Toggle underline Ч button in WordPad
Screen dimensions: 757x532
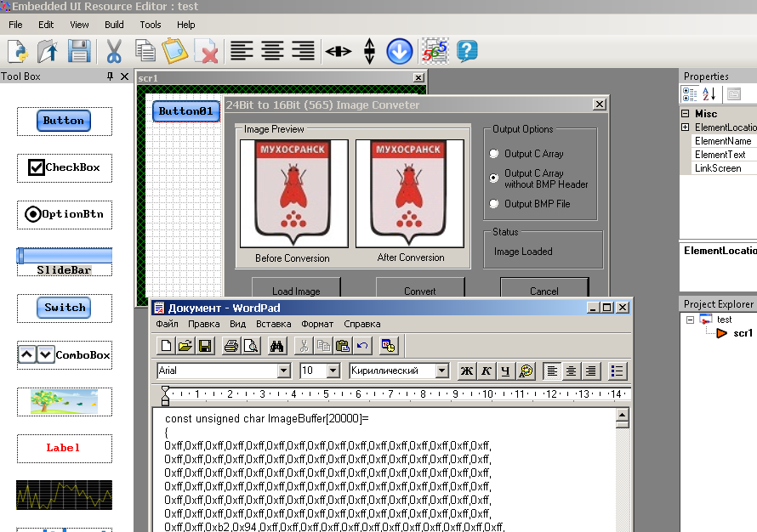click(505, 371)
